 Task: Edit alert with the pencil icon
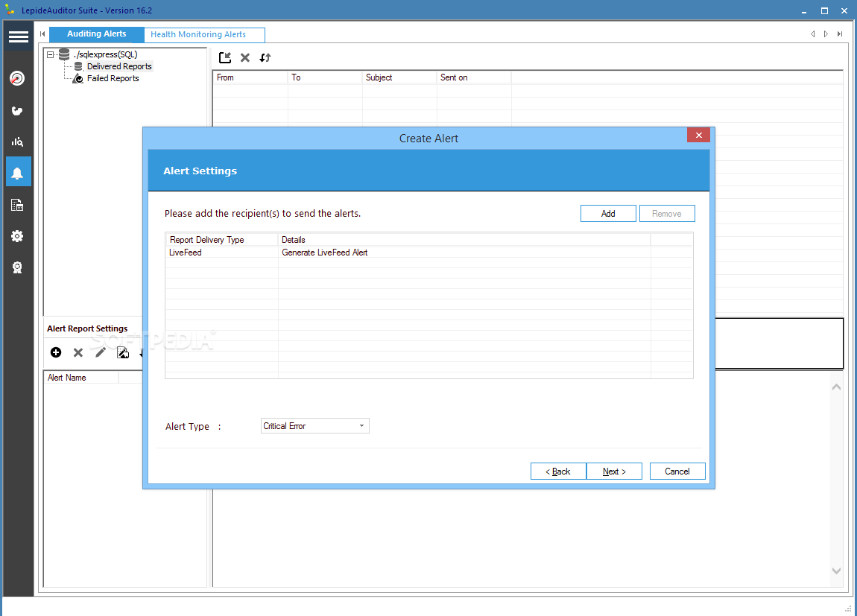point(101,353)
